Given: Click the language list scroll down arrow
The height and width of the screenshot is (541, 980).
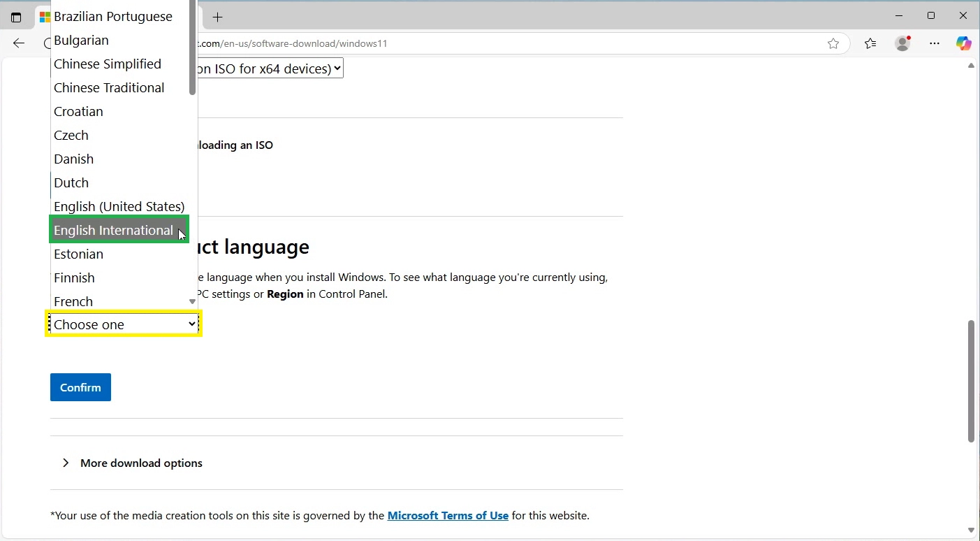Looking at the screenshot, I should (x=193, y=302).
